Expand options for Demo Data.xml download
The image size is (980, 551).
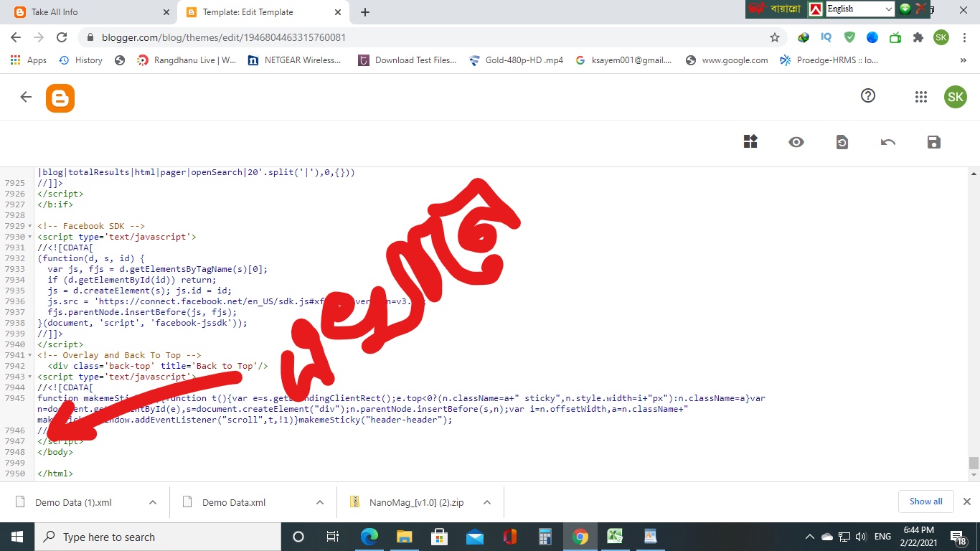319,502
